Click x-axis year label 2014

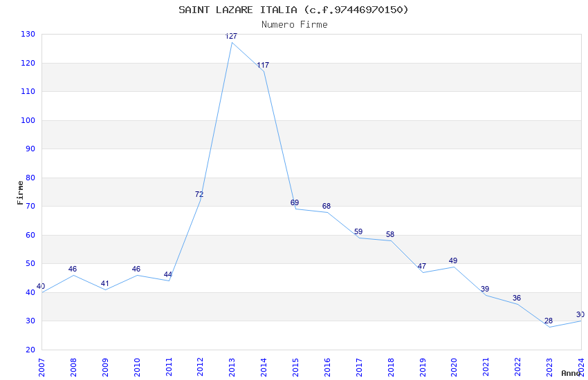pyautogui.click(x=264, y=368)
